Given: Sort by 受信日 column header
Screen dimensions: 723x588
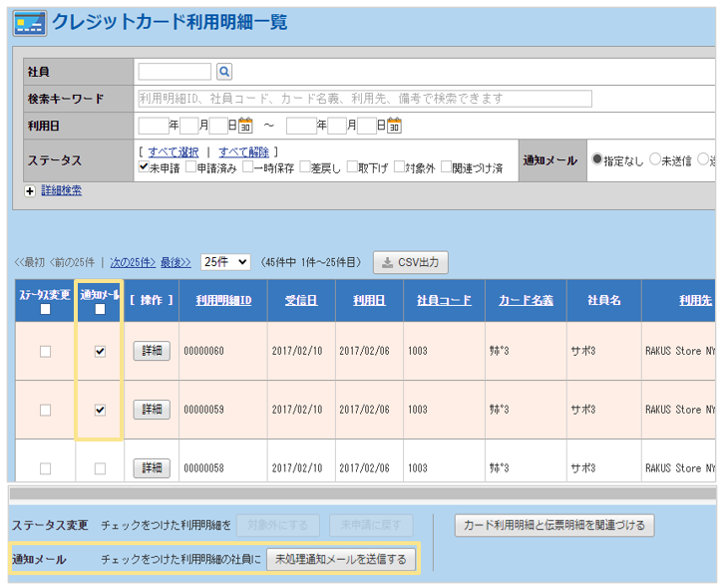Looking at the screenshot, I should pyautogui.click(x=300, y=299).
